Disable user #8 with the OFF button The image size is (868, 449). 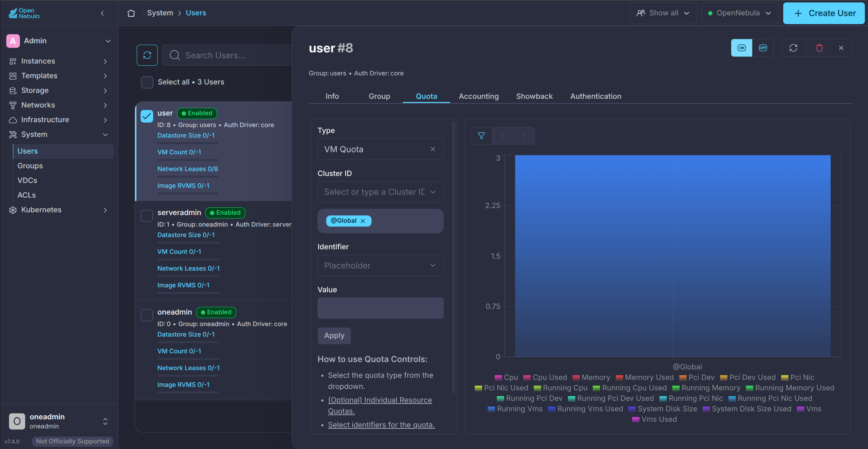tap(763, 48)
